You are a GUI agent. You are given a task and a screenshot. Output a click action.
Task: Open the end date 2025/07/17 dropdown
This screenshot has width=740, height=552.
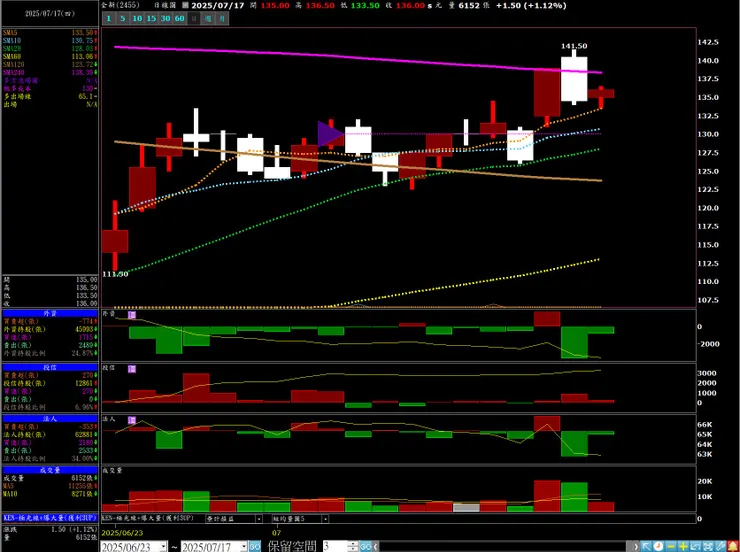click(244, 546)
